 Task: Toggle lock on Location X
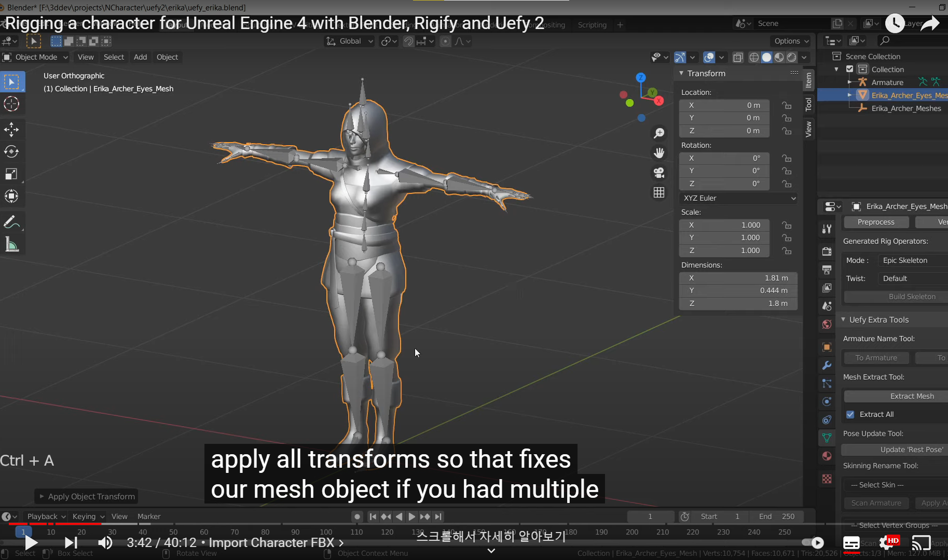pos(787,105)
